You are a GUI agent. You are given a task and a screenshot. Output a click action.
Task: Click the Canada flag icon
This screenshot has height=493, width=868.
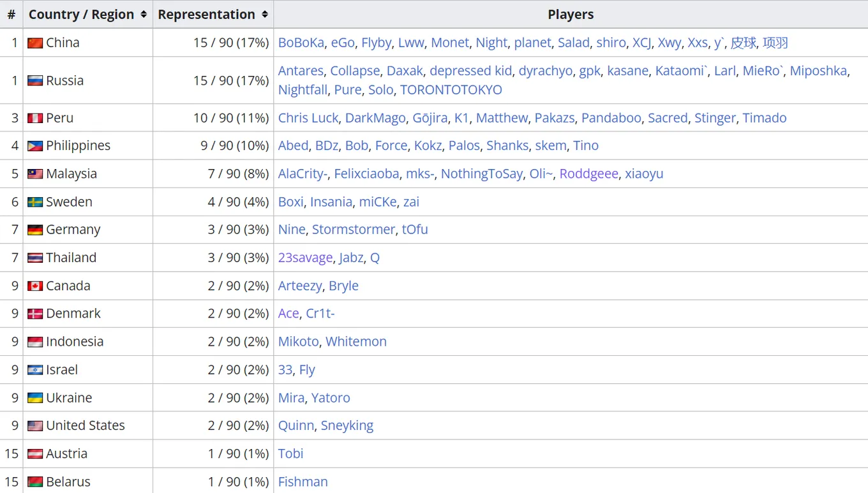(x=35, y=286)
